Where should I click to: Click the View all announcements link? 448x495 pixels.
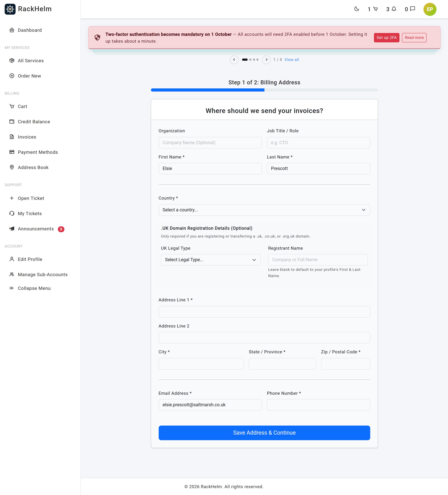[x=292, y=60]
